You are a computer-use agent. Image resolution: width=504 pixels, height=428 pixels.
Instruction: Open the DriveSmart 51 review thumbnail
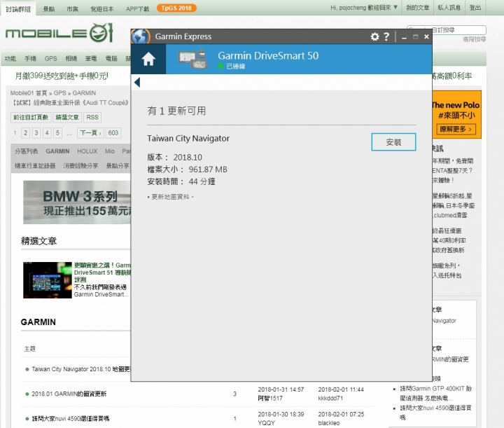pyautogui.click(x=48, y=280)
